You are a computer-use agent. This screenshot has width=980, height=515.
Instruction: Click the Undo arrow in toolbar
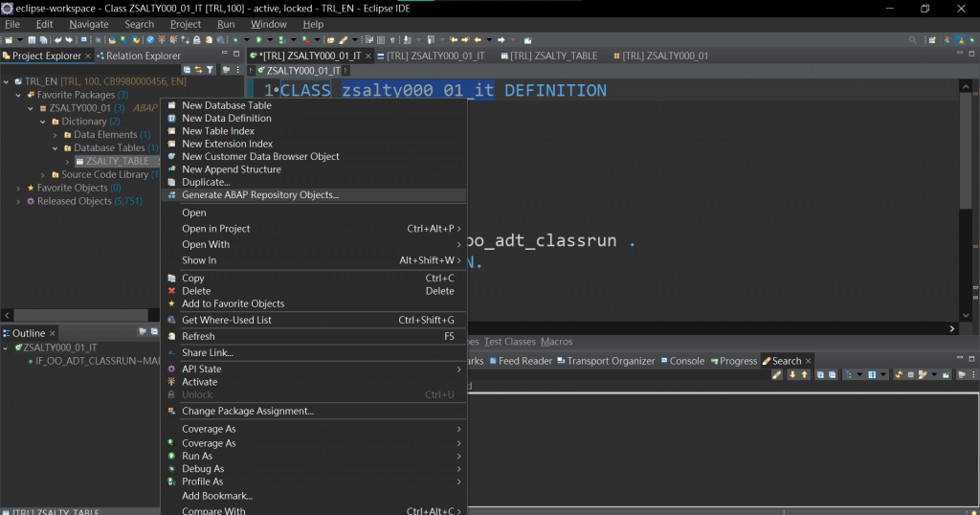(57, 40)
